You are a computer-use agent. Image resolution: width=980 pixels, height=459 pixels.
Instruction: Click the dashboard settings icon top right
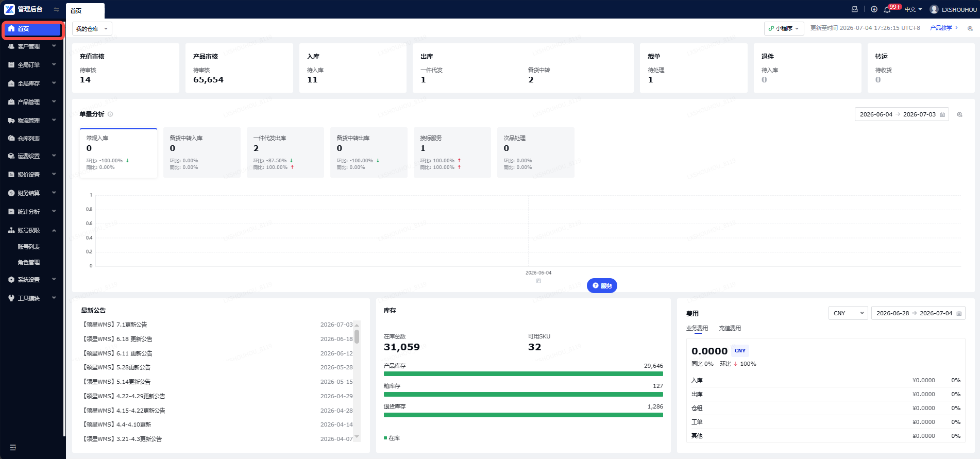970,28
